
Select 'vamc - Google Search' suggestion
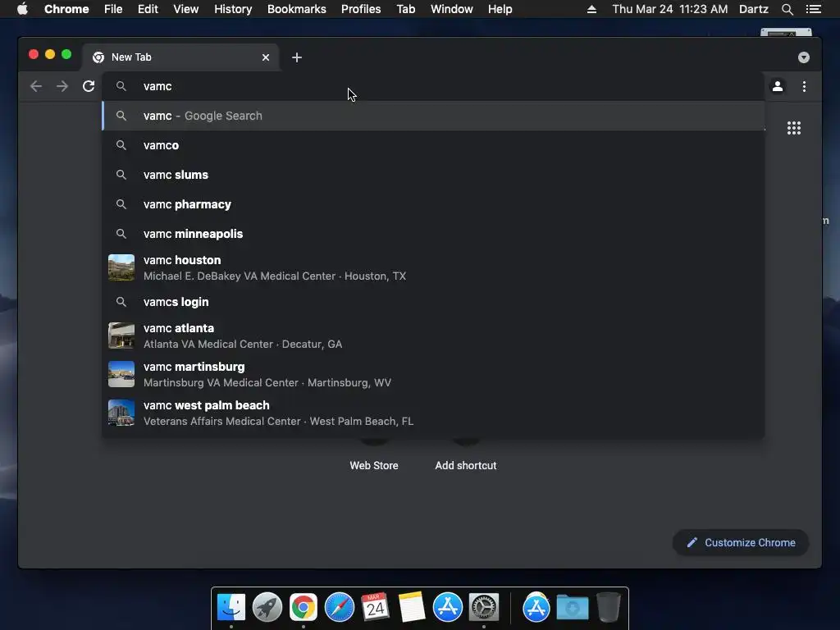point(433,116)
